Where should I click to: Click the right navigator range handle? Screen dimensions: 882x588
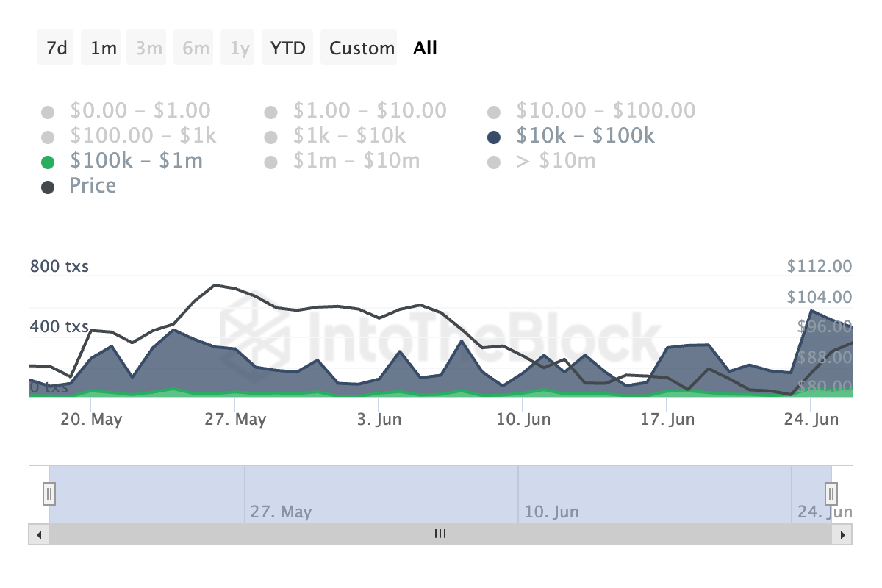(x=831, y=492)
